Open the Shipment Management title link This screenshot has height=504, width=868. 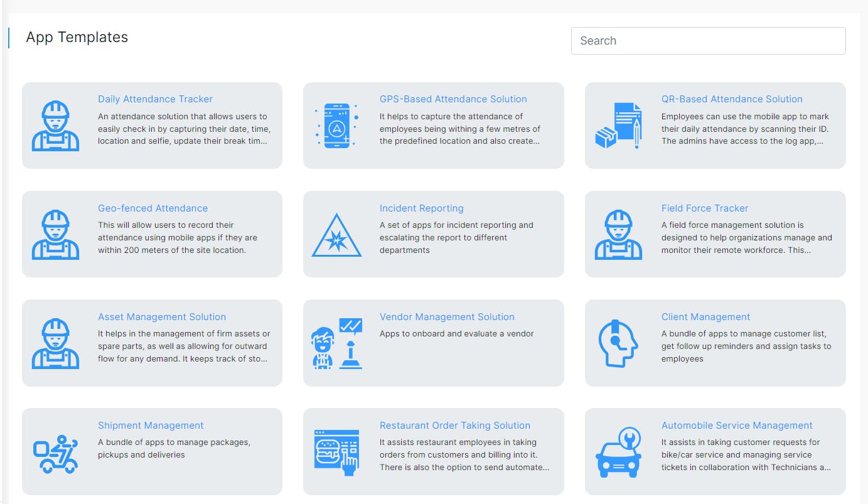[x=151, y=426]
